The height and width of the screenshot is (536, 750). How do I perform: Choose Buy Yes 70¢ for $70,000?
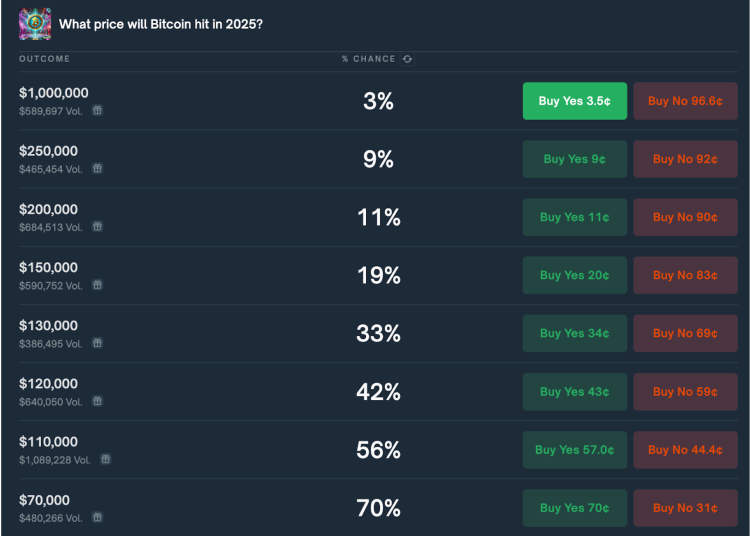574,508
